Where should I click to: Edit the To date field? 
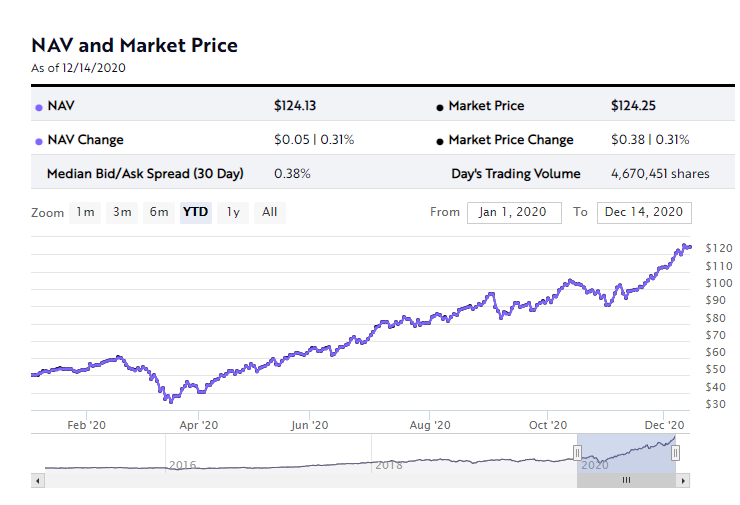point(644,212)
